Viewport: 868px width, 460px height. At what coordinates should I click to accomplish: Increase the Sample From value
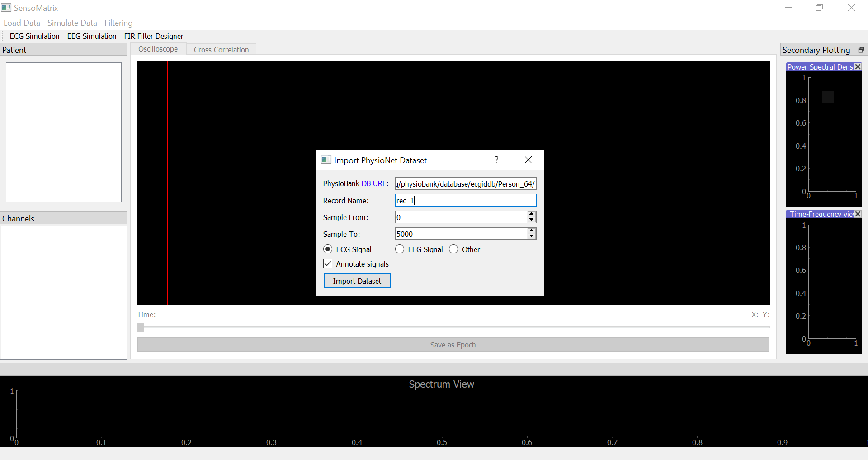point(532,214)
